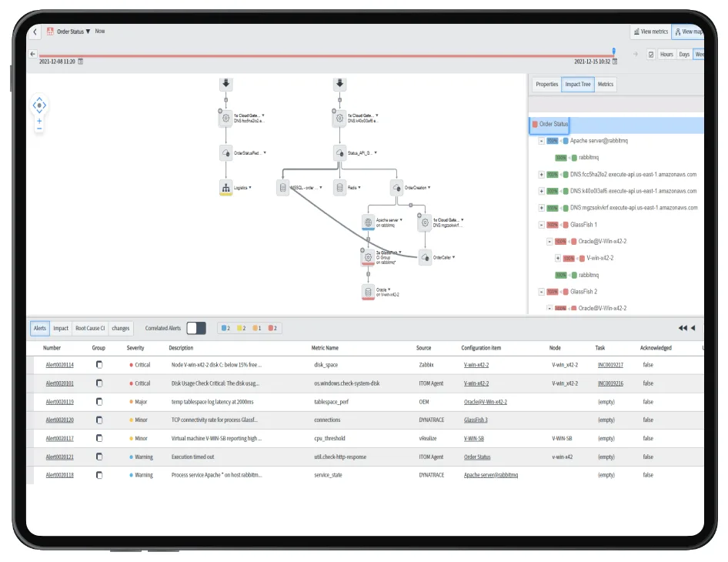Switch to the Root Cause CI tab
The height and width of the screenshot is (562, 728).
[91, 328]
